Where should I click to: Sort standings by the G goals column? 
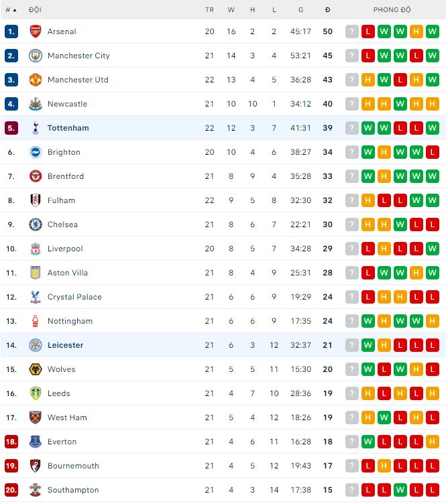(301, 10)
